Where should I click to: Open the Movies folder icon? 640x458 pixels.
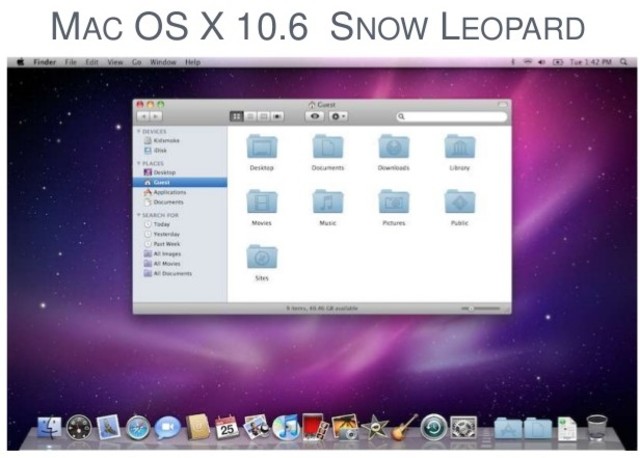pos(262,201)
